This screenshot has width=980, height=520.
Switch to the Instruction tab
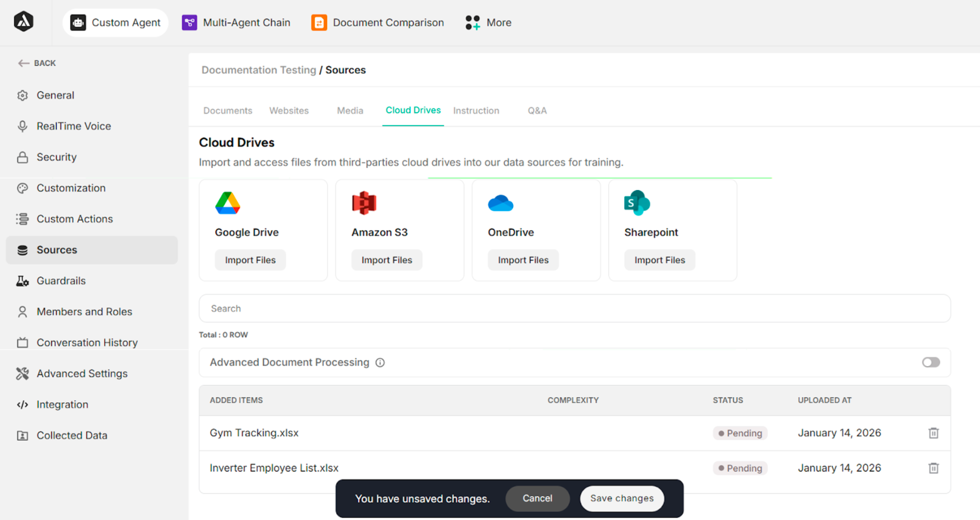(x=476, y=111)
